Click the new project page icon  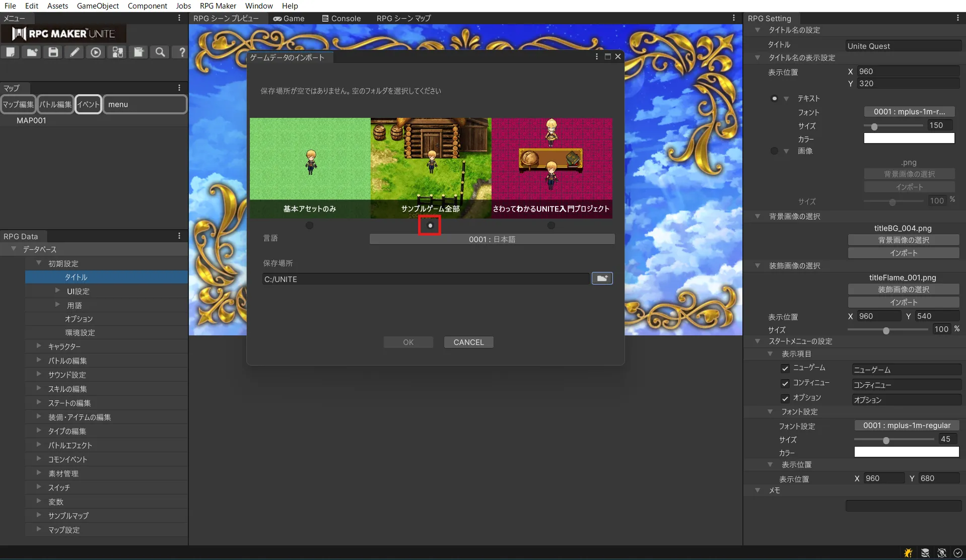pyautogui.click(x=11, y=52)
